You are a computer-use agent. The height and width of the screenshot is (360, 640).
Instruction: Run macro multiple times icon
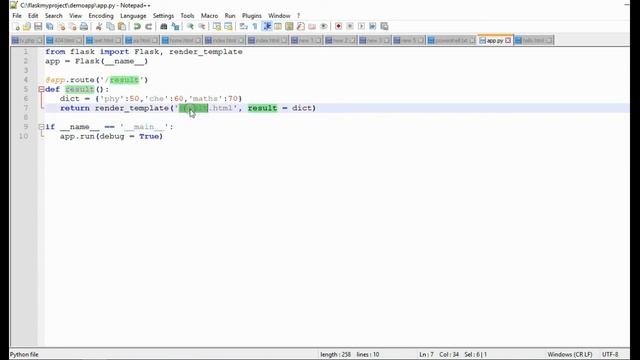[373, 27]
